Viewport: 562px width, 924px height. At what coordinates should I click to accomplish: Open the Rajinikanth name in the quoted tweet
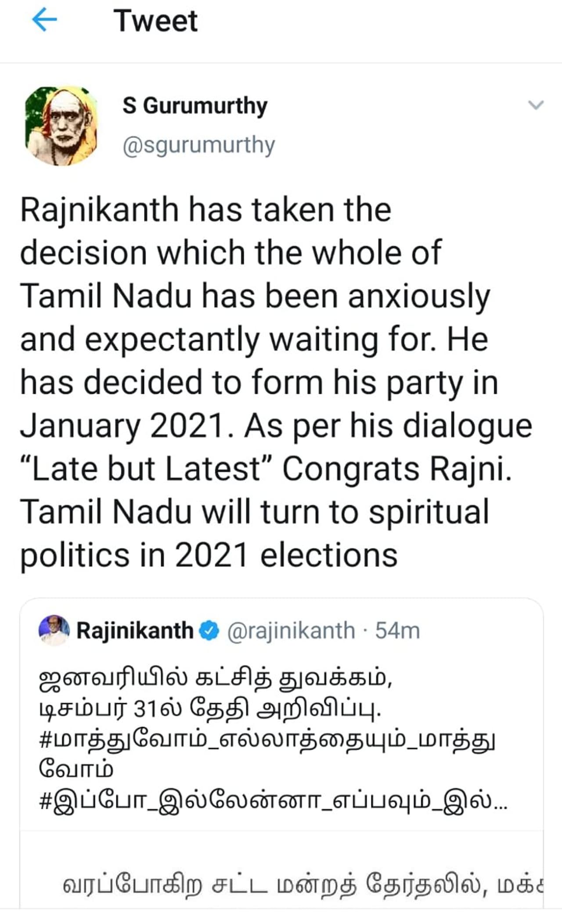(135, 631)
